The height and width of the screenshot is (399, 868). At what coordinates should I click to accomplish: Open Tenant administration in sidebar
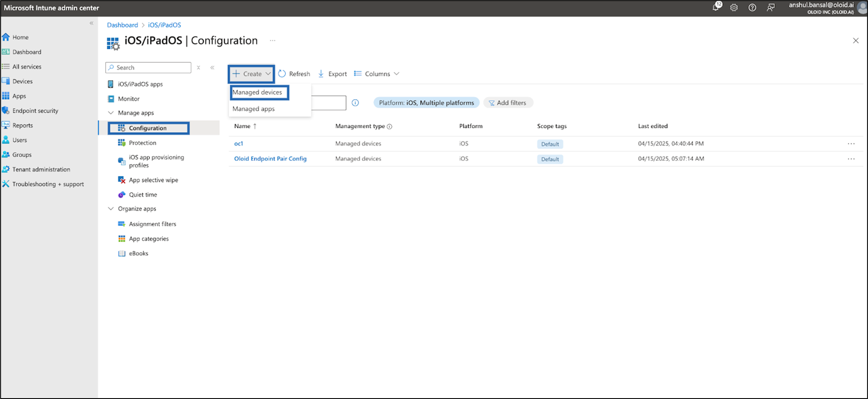[x=41, y=169]
